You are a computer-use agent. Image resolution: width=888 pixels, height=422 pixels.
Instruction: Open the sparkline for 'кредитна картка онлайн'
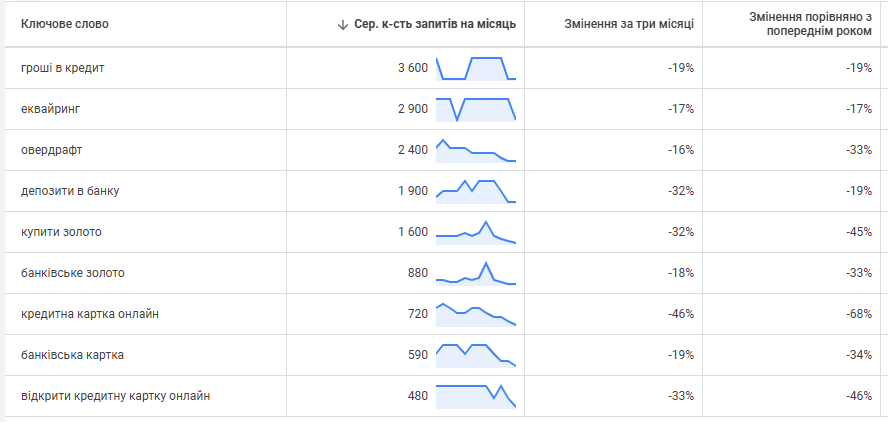(x=476, y=314)
